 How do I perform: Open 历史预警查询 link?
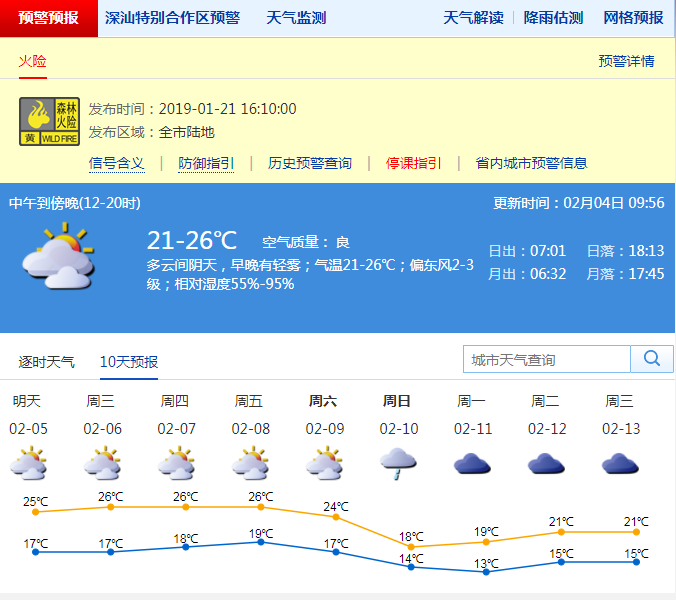point(310,163)
